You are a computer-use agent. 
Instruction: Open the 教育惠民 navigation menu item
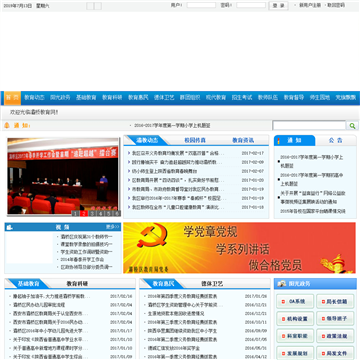[x=138, y=98]
